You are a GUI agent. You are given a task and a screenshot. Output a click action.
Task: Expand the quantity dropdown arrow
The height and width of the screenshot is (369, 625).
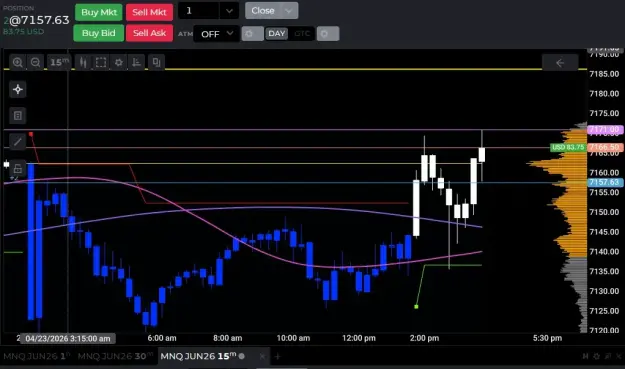point(229,11)
